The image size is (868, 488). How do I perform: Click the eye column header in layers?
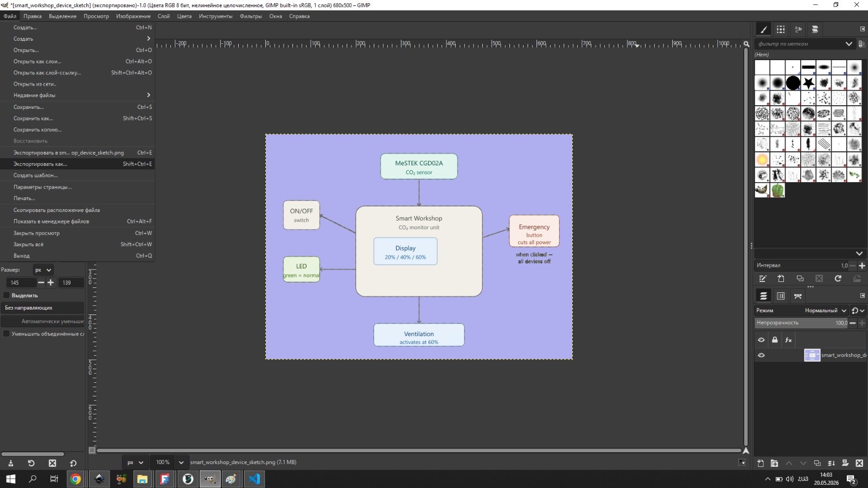[761, 340]
